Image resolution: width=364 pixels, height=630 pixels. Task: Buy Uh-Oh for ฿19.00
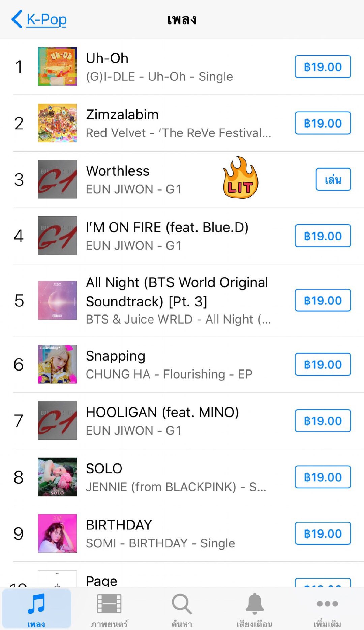pos(323,67)
